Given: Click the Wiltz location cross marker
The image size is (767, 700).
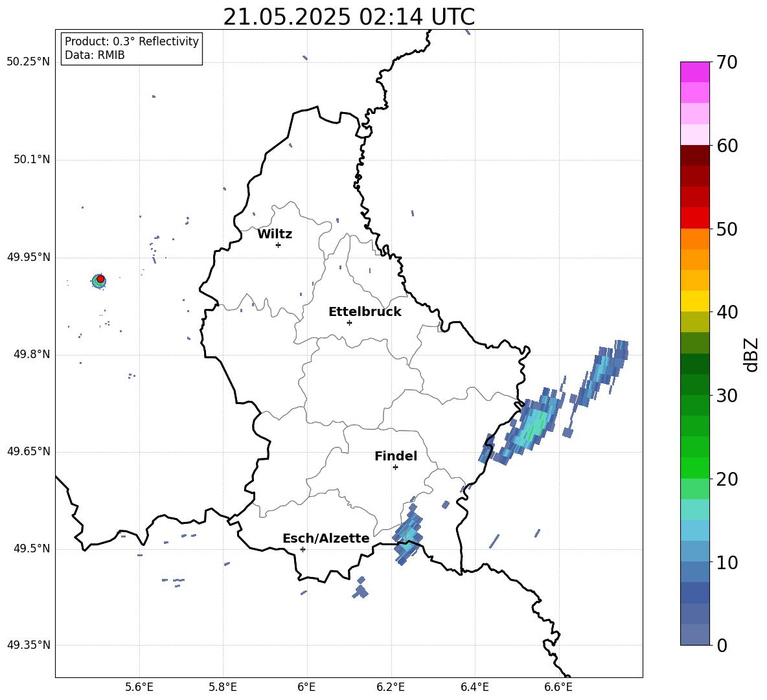Looking at the screenshot, I should (279, 245).
